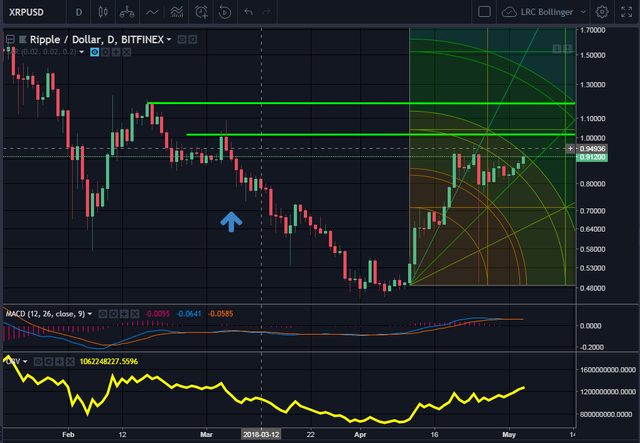Viewport: 640px width, 443px height.
Task: Redo the chart action
Action: click(x=266, y=12)
